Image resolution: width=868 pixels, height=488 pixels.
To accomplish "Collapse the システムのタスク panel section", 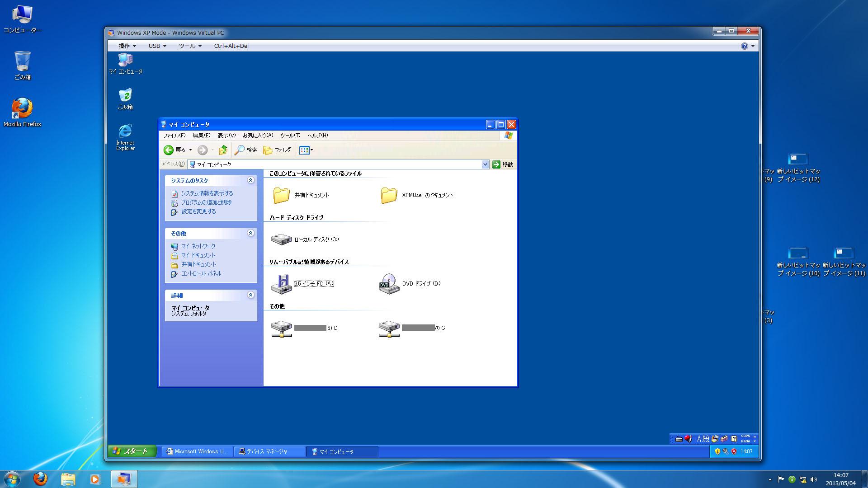I will pos(250,180).
